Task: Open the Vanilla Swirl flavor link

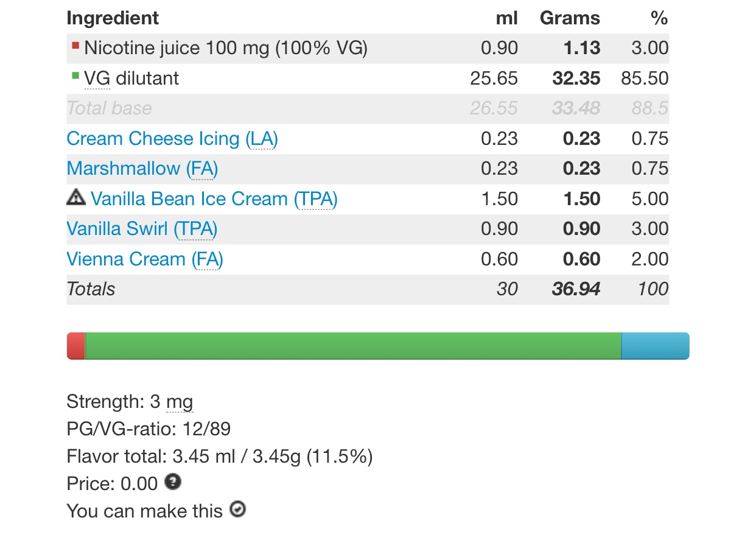Action: [x=142, y=229]
